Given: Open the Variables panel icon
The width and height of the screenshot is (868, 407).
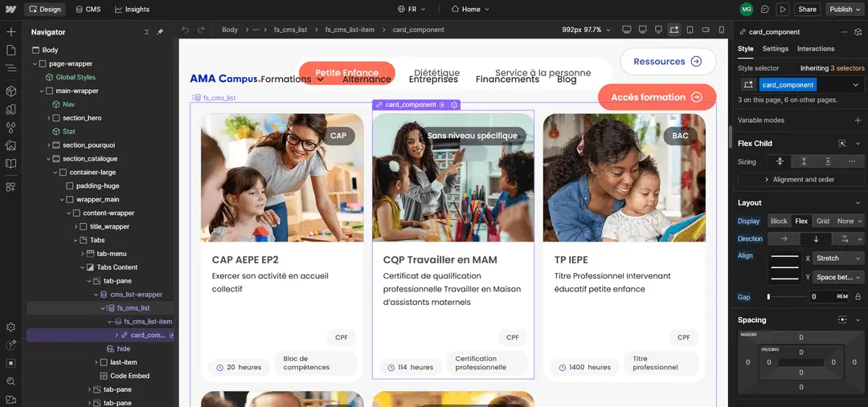Looking at the screenshot, I should [x=10, y=109].
